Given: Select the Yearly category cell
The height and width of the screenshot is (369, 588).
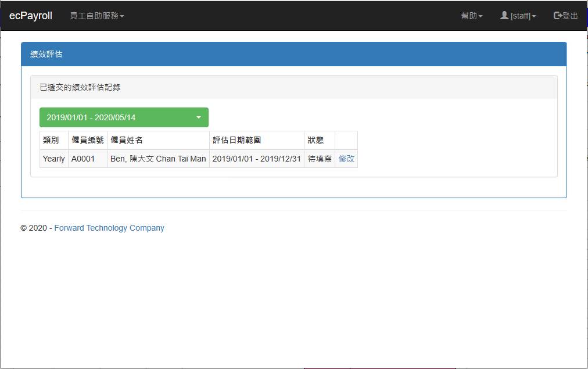Looking at the screenshot, I should point(54,159).
